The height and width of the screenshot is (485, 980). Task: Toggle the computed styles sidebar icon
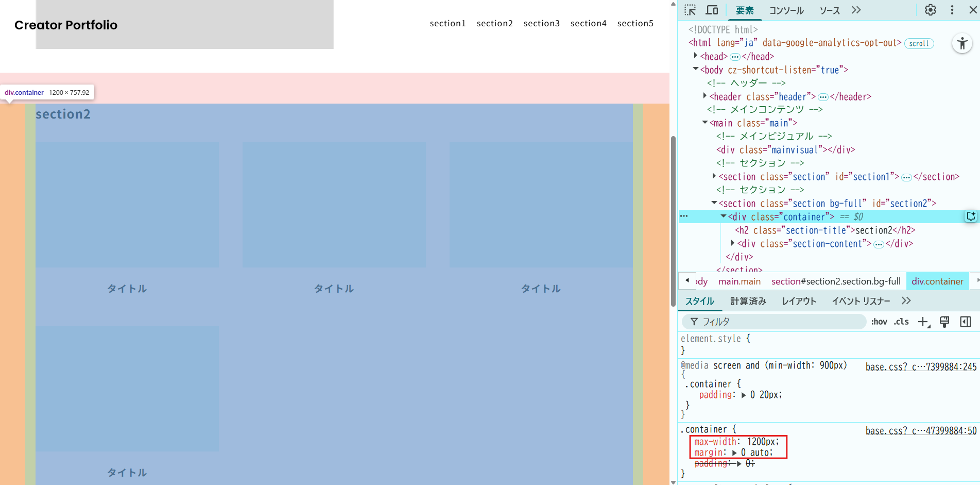click(x=966, y=322)
